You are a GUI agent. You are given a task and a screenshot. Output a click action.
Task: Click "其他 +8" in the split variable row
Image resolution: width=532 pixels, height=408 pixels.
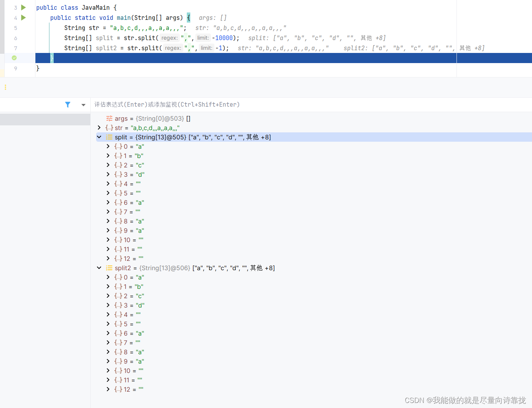tap(258, 137)
